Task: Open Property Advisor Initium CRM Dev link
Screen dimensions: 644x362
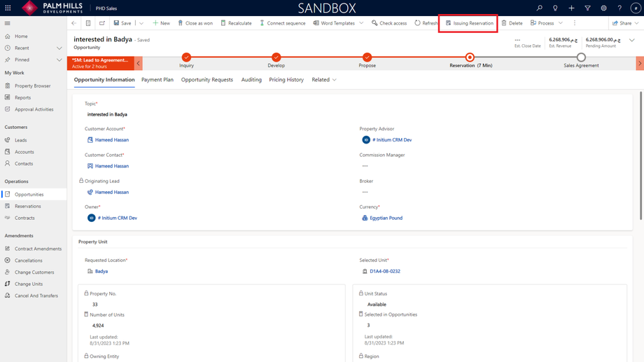Action: [392, 140]
